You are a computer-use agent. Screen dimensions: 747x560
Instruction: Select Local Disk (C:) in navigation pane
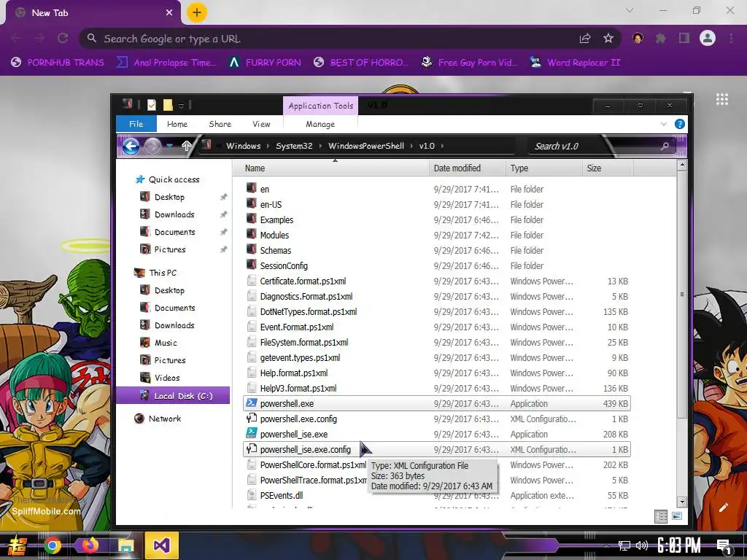(x=172, y=395)
